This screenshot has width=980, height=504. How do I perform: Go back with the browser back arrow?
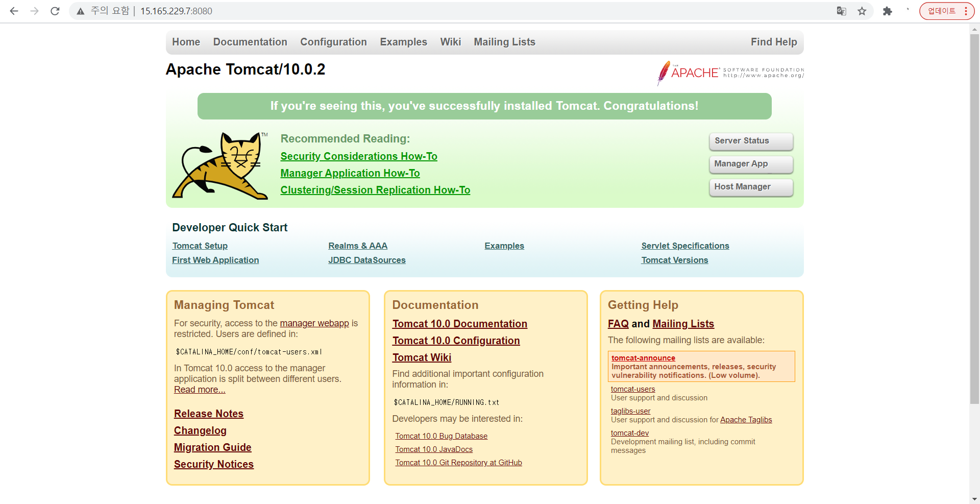click(x=14, y=11)
